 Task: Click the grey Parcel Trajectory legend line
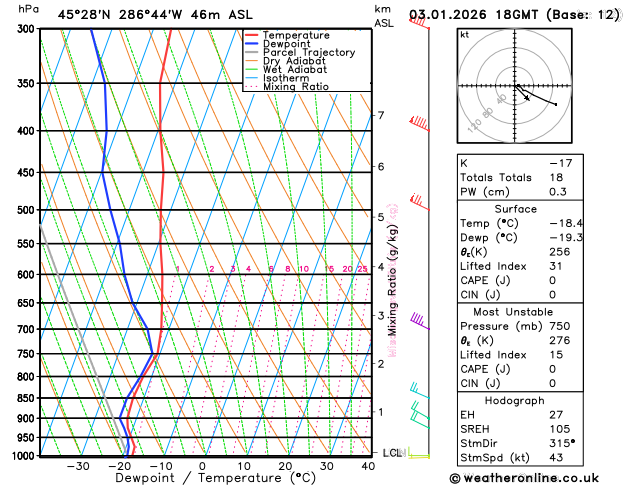click(x=252, y=53)
